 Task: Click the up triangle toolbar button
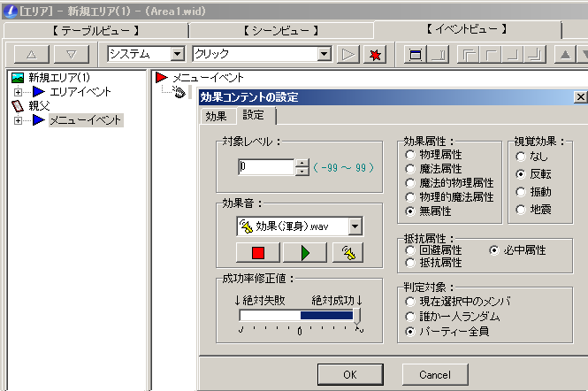(x=32, y=55)
